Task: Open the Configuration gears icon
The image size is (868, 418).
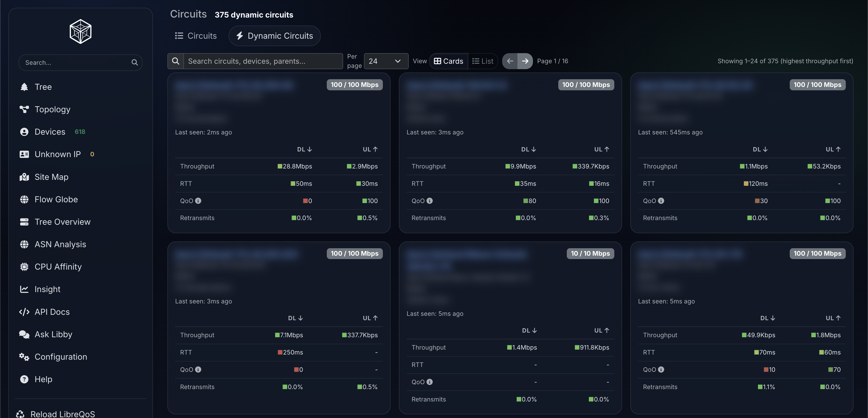Action: (24, 357)
